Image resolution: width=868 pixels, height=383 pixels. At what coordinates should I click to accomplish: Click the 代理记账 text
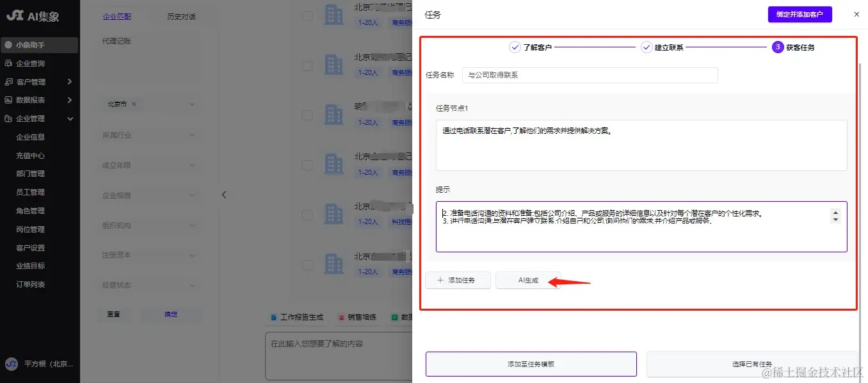117,41
